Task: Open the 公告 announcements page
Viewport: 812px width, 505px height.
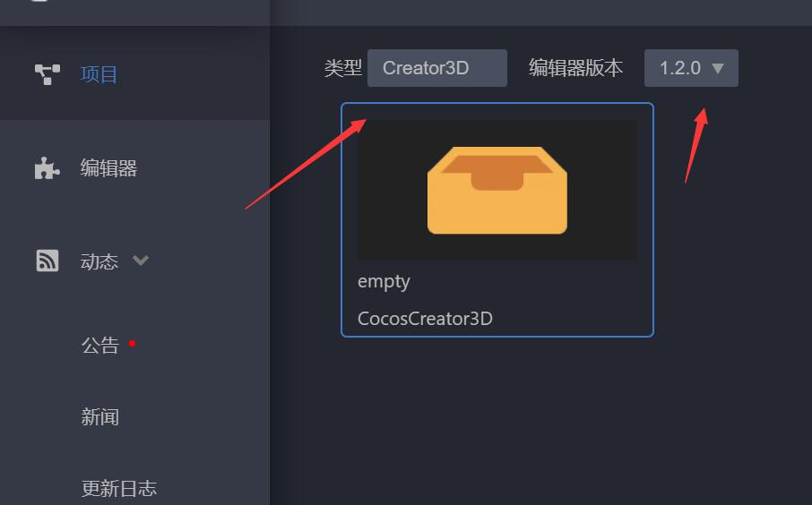Action: coord(100,345)
